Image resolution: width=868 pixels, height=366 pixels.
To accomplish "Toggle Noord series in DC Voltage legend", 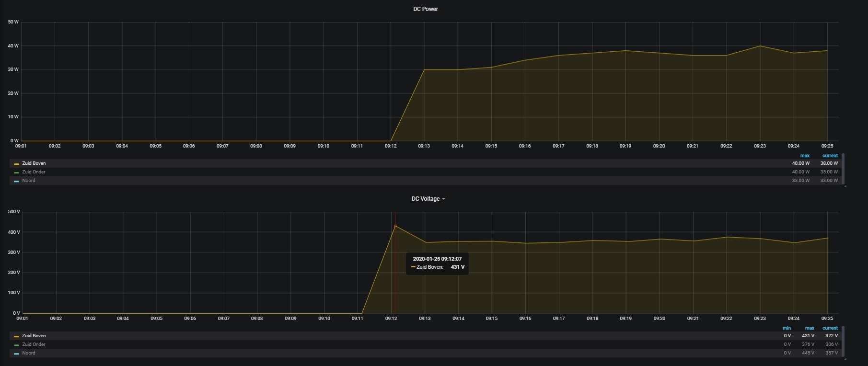I will [x=29, y=353].
